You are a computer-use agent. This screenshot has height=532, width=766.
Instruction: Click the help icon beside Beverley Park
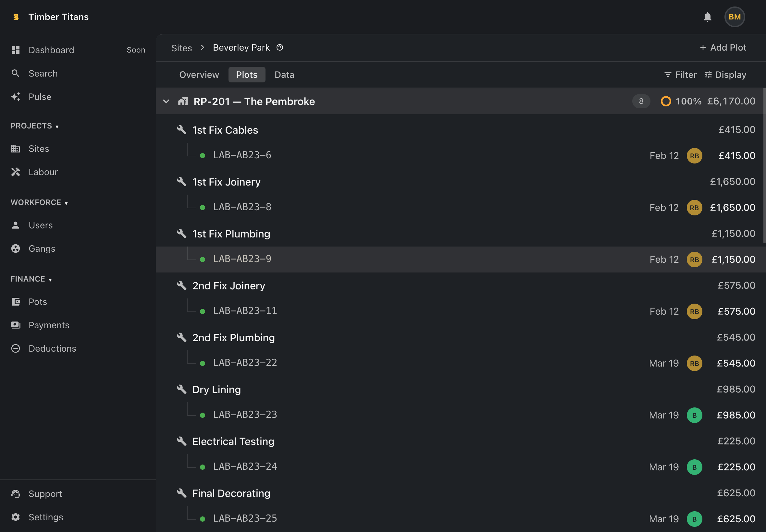click(x=279, y=48)
